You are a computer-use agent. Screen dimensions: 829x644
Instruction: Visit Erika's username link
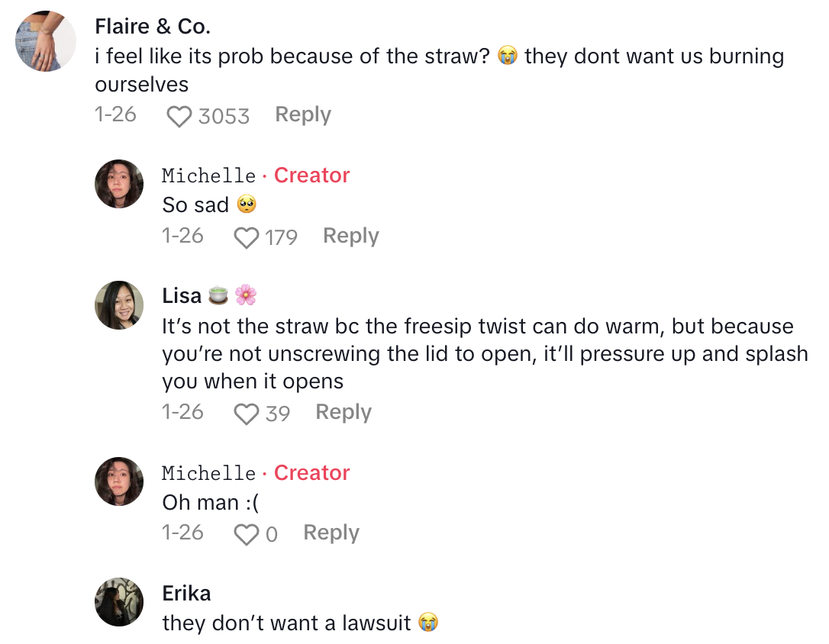coord(186,593)
